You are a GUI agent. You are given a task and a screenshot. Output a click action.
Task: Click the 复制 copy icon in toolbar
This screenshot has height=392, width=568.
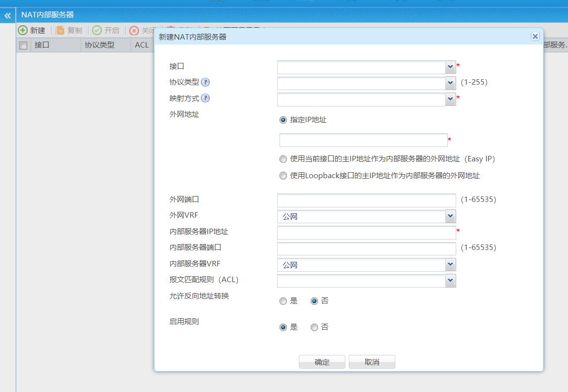point(60,30)
